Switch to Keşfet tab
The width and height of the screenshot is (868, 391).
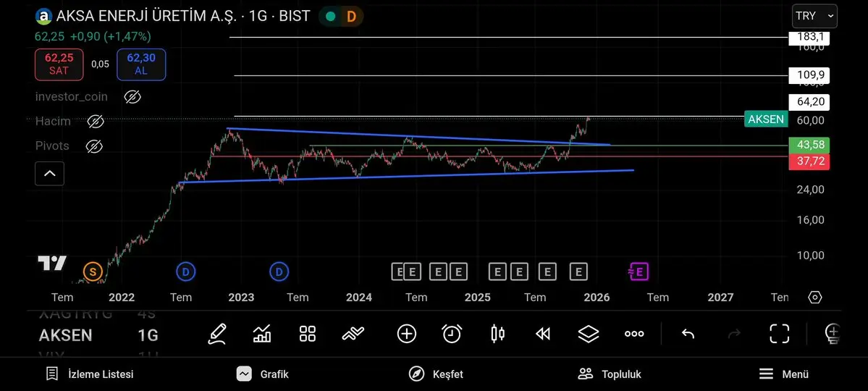tap(436, 374)
